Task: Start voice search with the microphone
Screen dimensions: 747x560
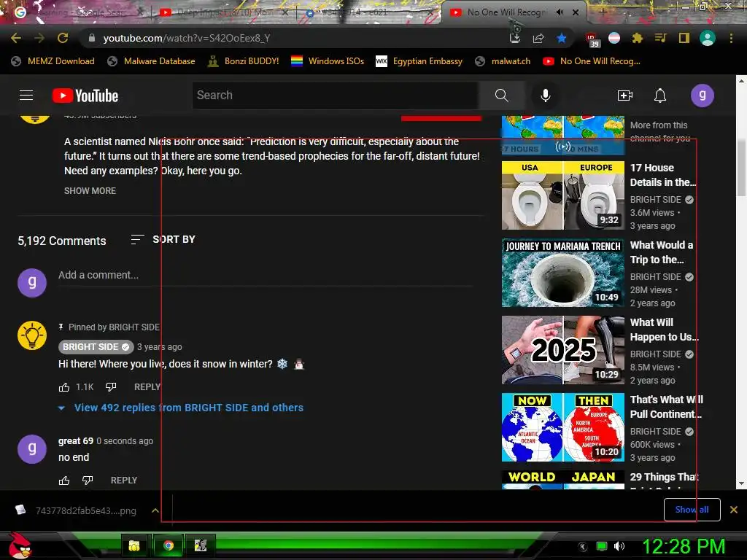Action: click(x=546, y=96)
